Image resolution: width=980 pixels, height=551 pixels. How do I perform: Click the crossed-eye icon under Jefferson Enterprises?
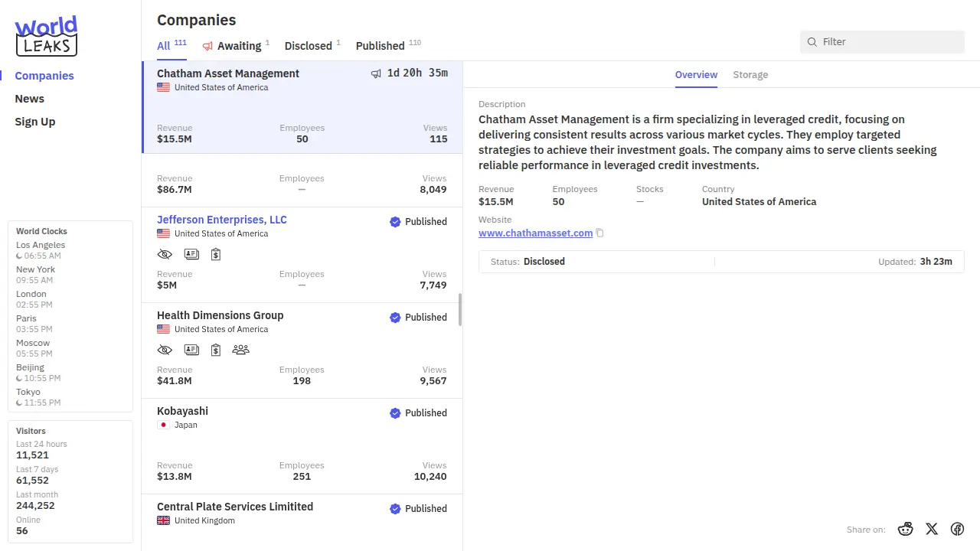coord(165,254)
